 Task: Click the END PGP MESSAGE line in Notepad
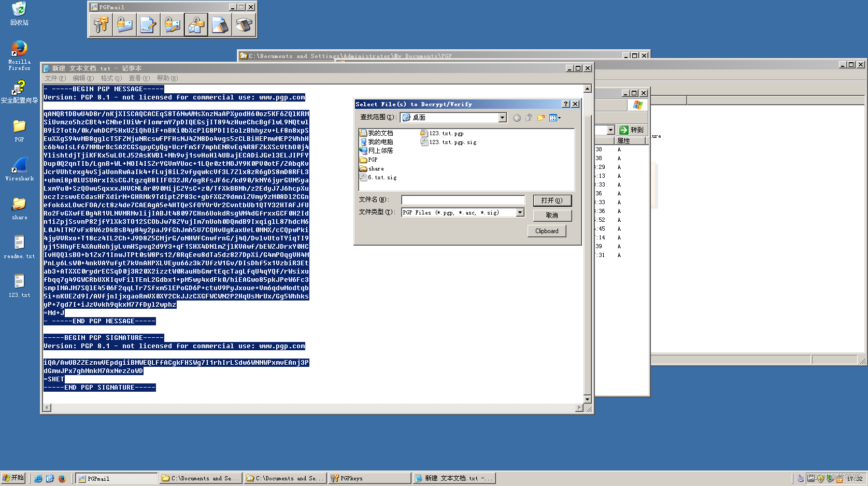pos(99,321)
